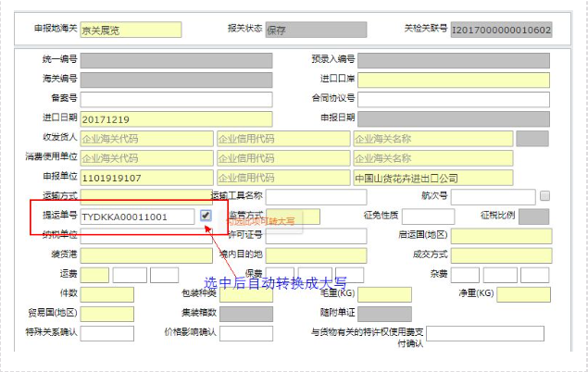The image size is (588, 372).
Task: Click 提运单号 field with TYDKKA00011001
Action: [137, 217]
